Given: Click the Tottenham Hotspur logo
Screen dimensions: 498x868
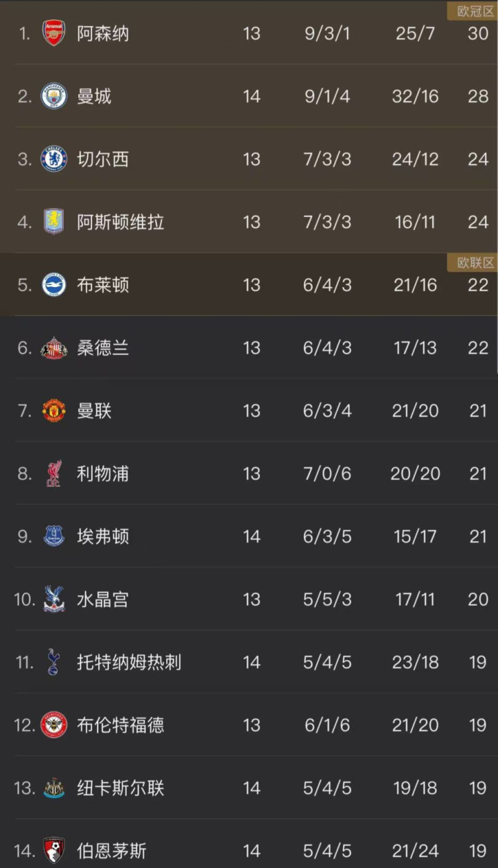Looking at the screenshot, I should [54, 662].
